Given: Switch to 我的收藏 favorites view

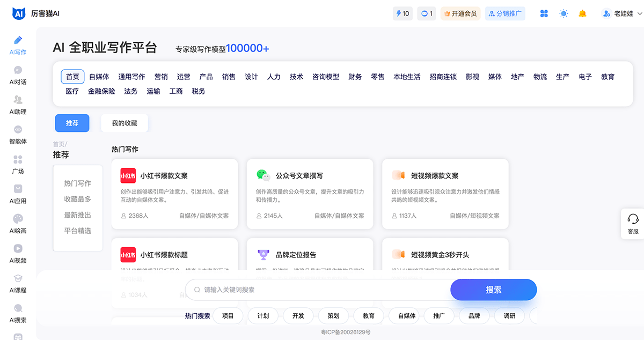Looking at the screenshot, I should point(125,123).
